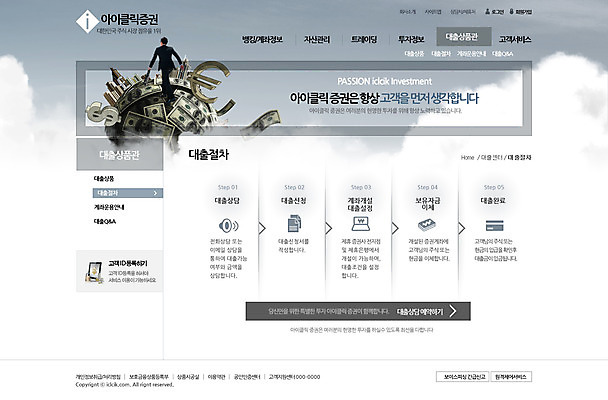Click the 'Step 01' label
This screenshot has width=608, height=400.
[228, 187]
